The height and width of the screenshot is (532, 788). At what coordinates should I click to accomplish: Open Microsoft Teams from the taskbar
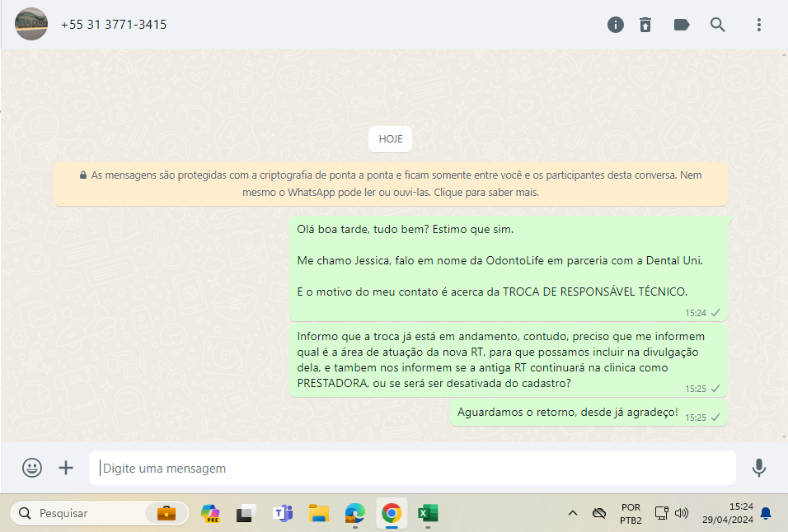[283, 513]
